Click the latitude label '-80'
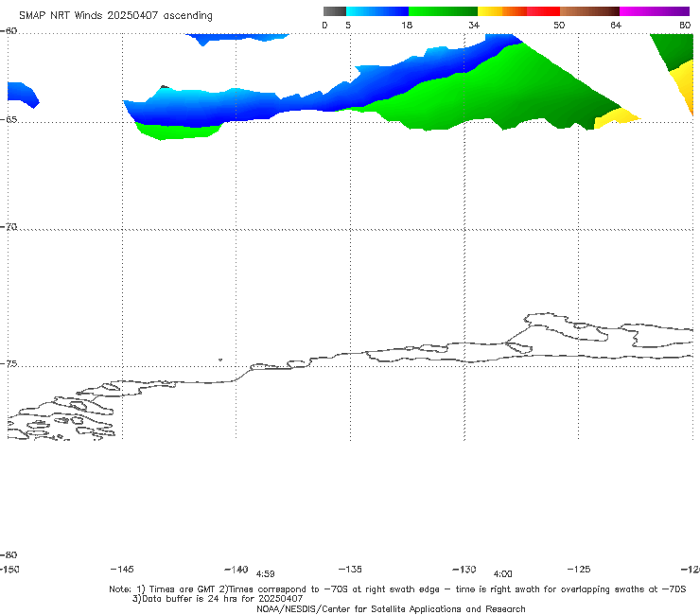This screenshot has height=615, width=700. (9, 554)
